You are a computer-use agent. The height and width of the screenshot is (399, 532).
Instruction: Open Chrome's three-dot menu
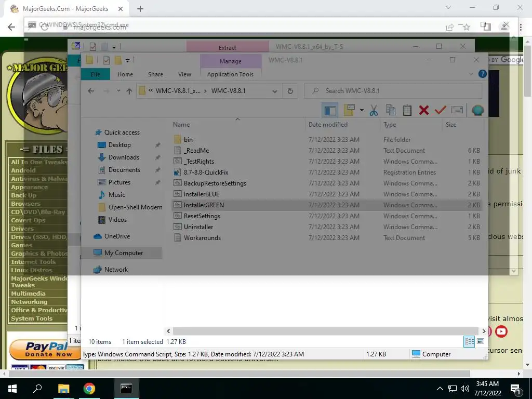pyautogui.click(x=521, y=27)
